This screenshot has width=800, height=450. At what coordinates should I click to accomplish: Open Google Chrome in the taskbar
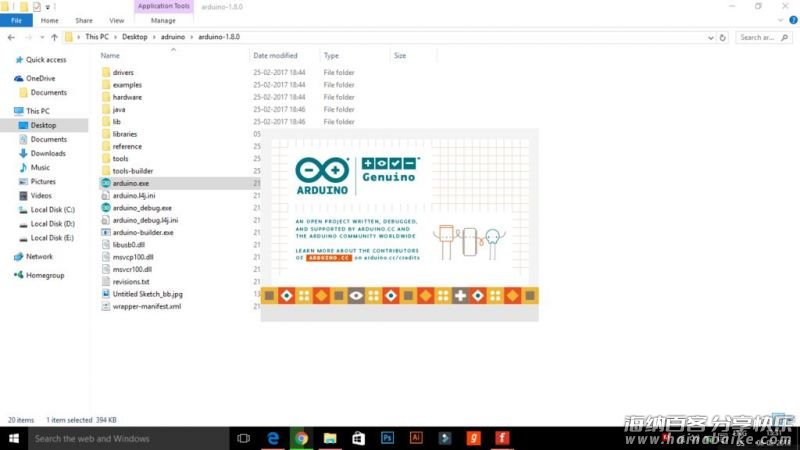click(x=300, y=438)
